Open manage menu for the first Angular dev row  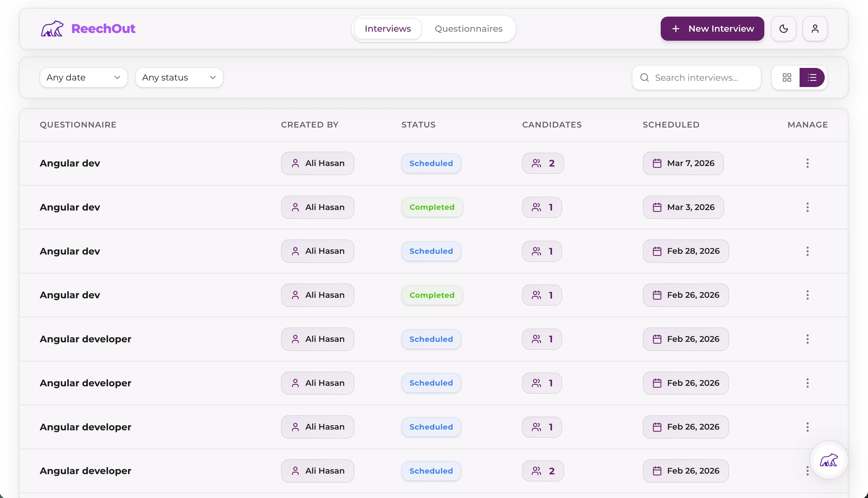[x=807, y=163]
